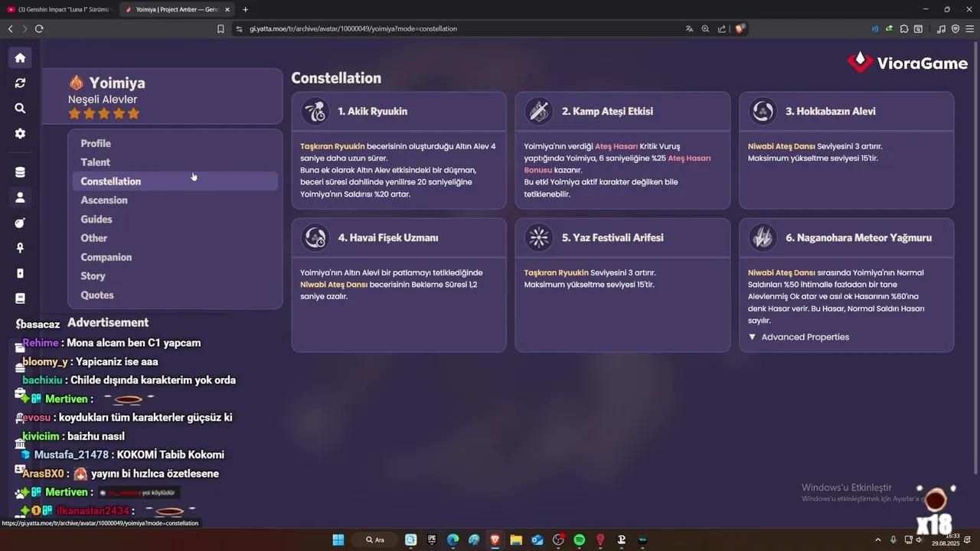The height and width of the screenshot is (551, 980).
Task: Click the site settings icon beside the URL
Action: [239, 28]
